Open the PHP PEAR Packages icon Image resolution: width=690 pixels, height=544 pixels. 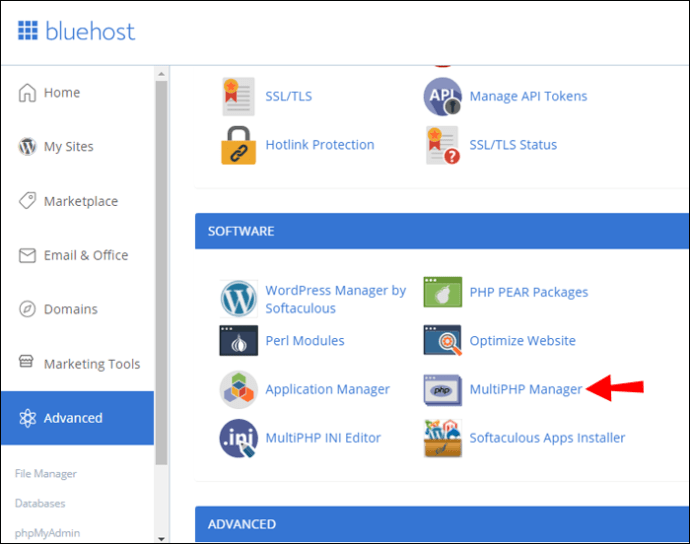pyautogui.click(x=443, y=292)
